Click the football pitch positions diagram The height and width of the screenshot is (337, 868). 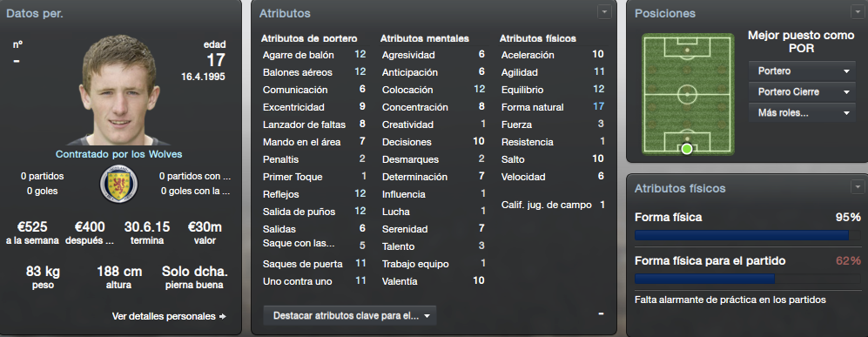[688, 95]
